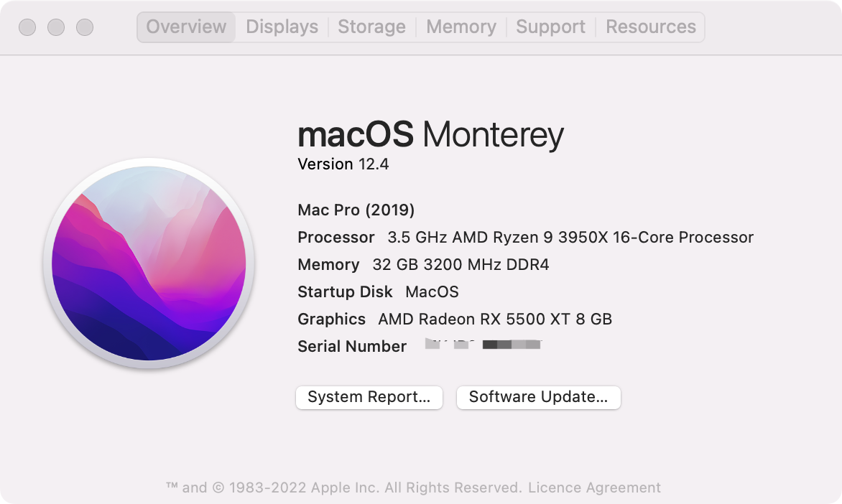Click the macOS Monterey wallpaper logo
This screenshot has height=504, width=842.
click(149, 263)
